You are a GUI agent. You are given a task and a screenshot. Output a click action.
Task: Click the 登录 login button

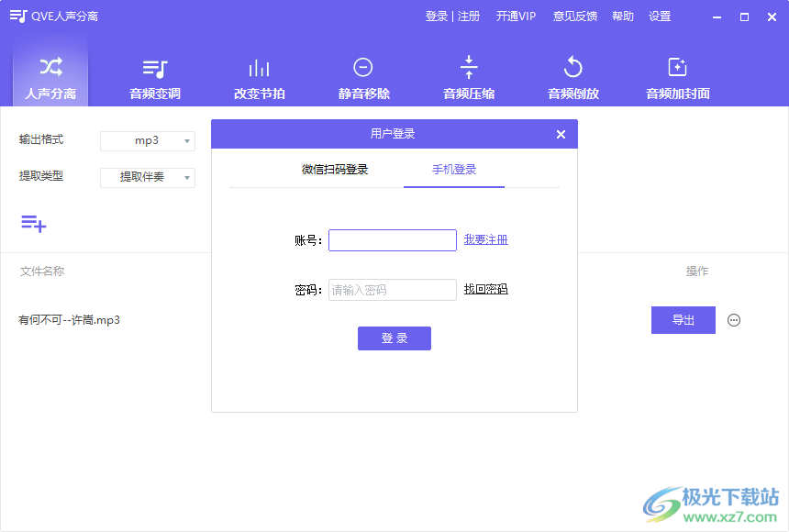(394, 338)
